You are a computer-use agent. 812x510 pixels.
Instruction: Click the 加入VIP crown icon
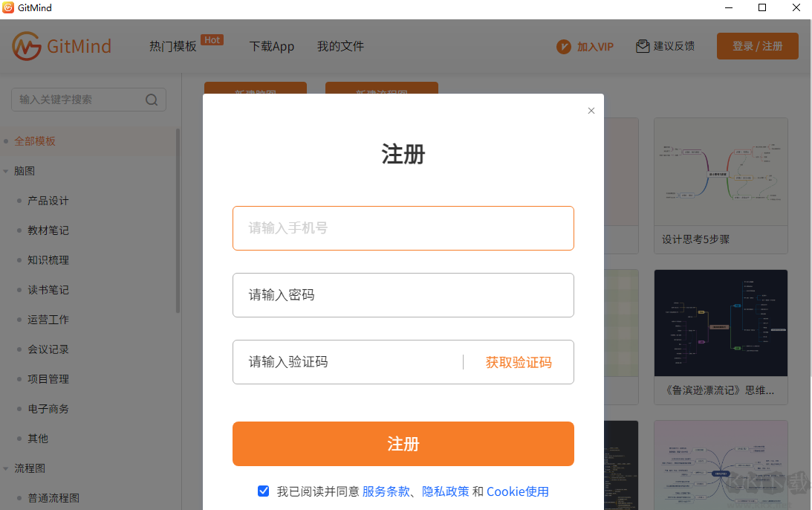563,46
